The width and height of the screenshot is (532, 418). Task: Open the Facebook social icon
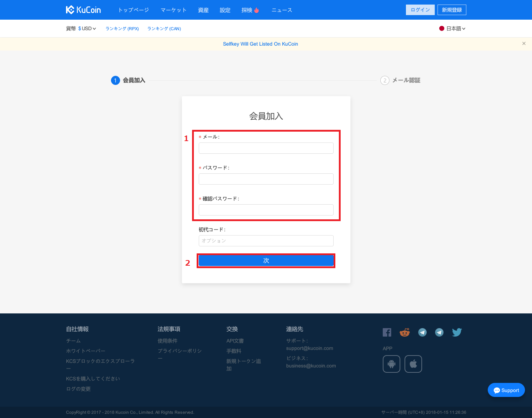pos(387,332)
